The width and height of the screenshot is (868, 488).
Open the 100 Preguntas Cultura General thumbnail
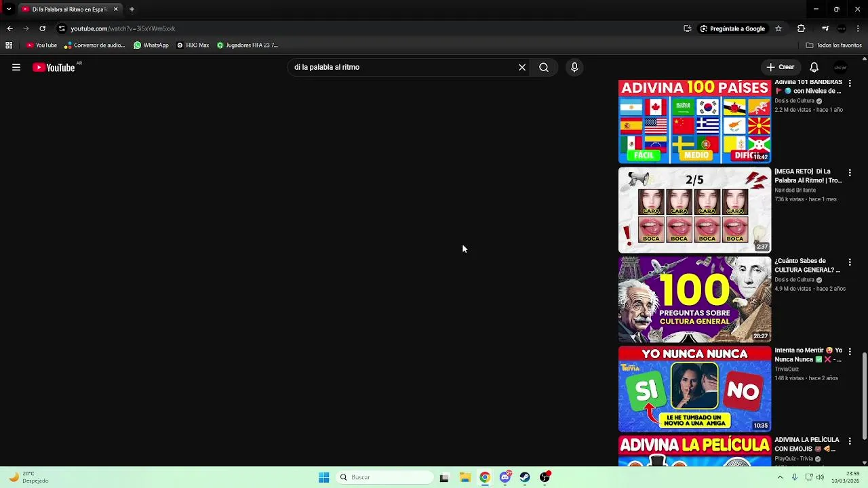pyautogui.click(x=694, y=300)
